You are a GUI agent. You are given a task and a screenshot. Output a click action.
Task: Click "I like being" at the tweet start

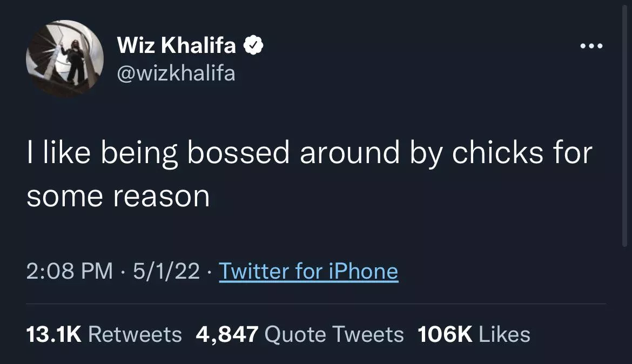click(x=103, y=153)
